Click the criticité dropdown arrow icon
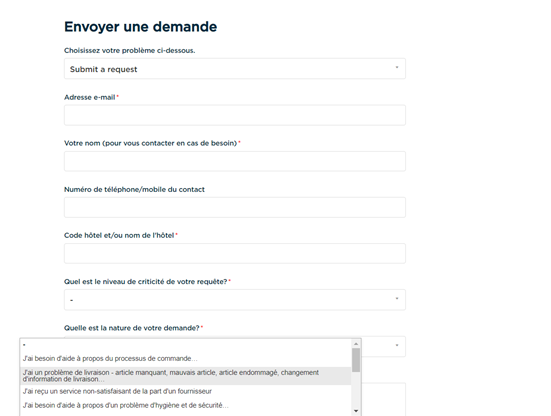Image resolution: width=551 pixels, height=416 pixels. [x=397, y=299]
